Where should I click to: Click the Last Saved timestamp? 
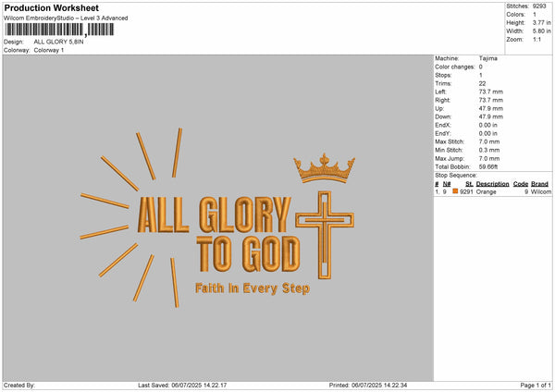click(182, 385)
